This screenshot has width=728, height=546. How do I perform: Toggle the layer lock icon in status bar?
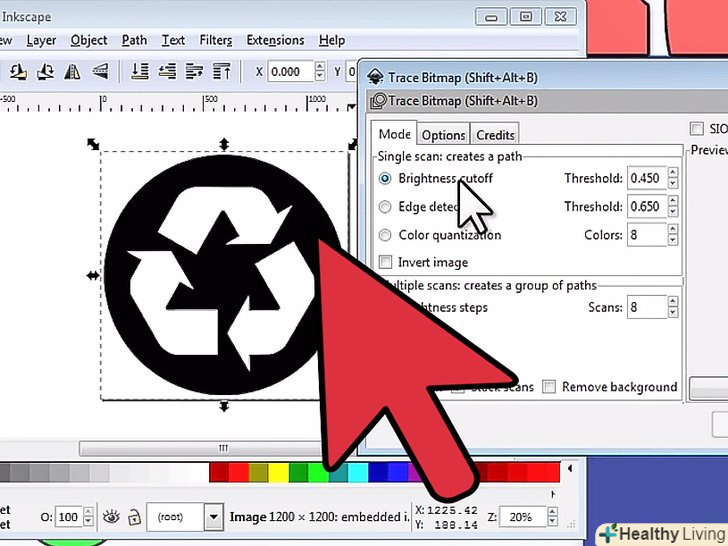134,517
